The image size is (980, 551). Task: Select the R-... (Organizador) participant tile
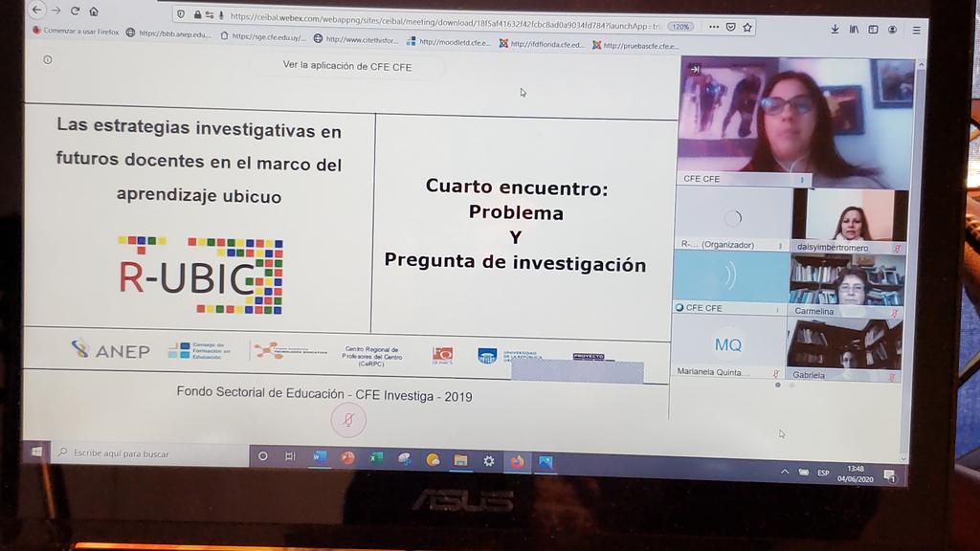[x=732, y=219]
